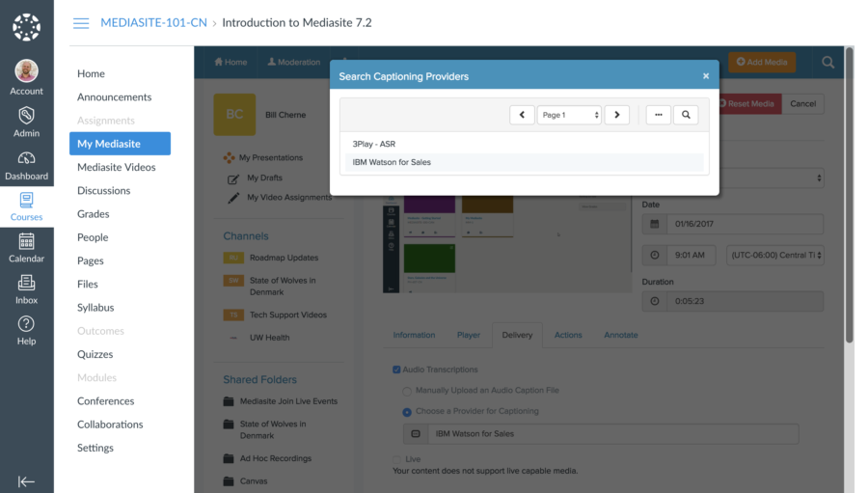Open the Tech Support Videos channel
The height and width of the screenshot is (493, 868).
pyautogui.click(x=287, y=315)
